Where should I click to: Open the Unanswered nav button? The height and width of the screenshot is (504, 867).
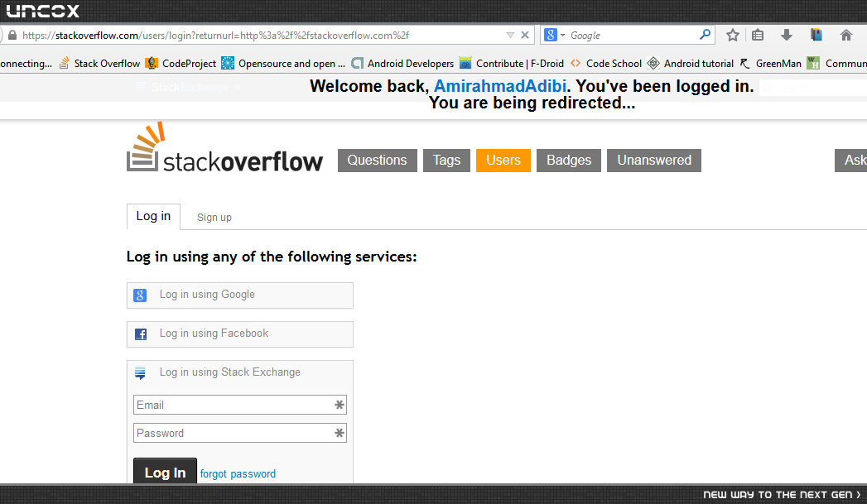pyautogui.click(x=654, y=161)
